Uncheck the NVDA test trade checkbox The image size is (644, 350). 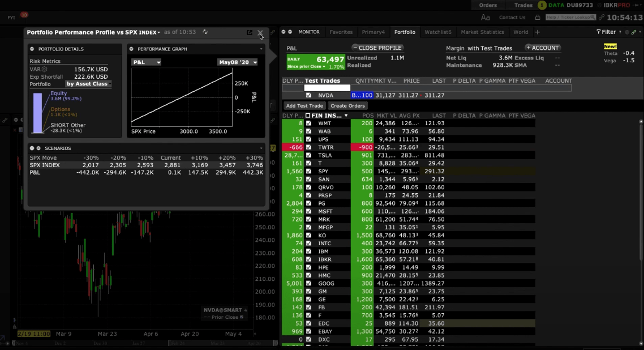tap(308, 95)
